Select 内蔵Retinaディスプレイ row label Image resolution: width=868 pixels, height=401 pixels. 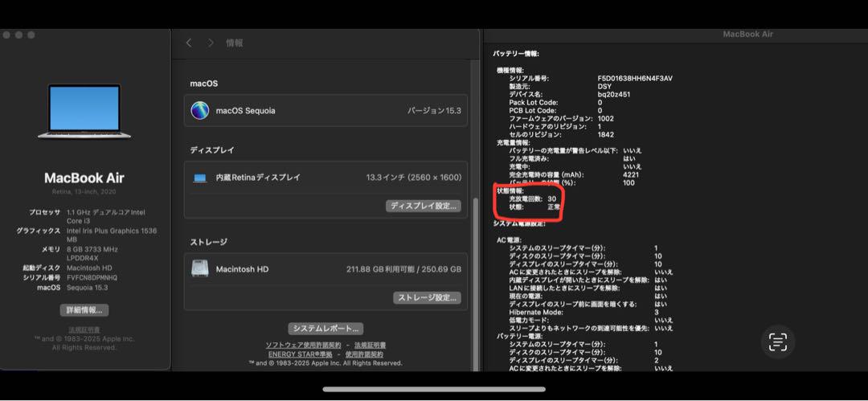pyautogui.click(x=258, y=178)
